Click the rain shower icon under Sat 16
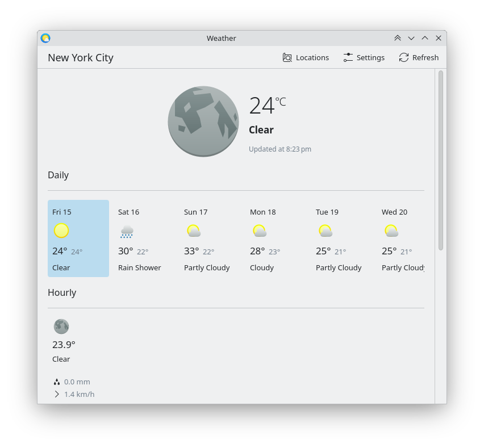 click(x=126, y=231)
